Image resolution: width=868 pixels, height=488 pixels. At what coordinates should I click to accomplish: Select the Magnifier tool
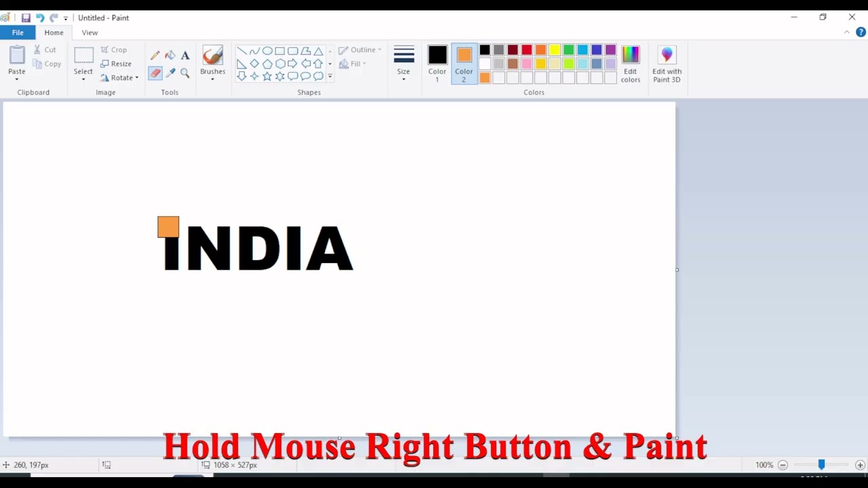coord(185,73)
